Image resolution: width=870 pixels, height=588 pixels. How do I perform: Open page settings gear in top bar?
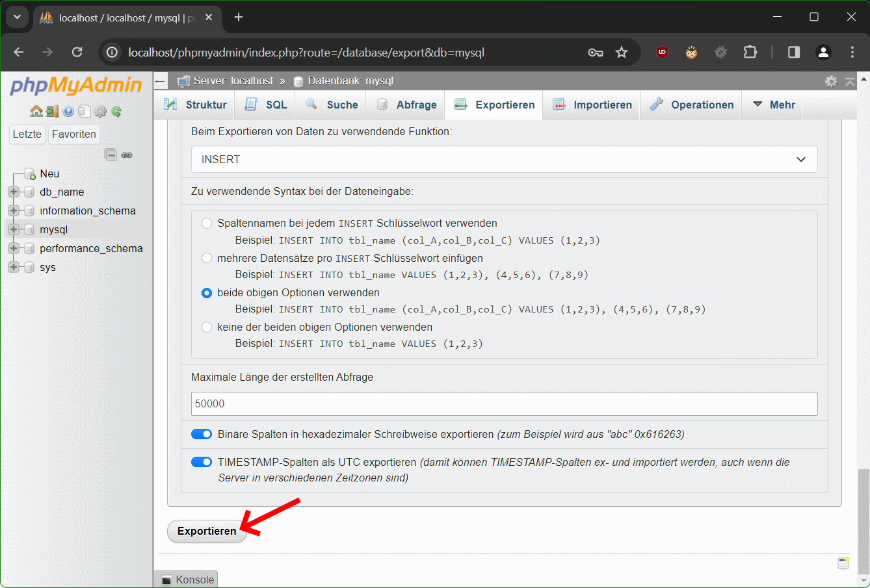(x=831, y=81)
